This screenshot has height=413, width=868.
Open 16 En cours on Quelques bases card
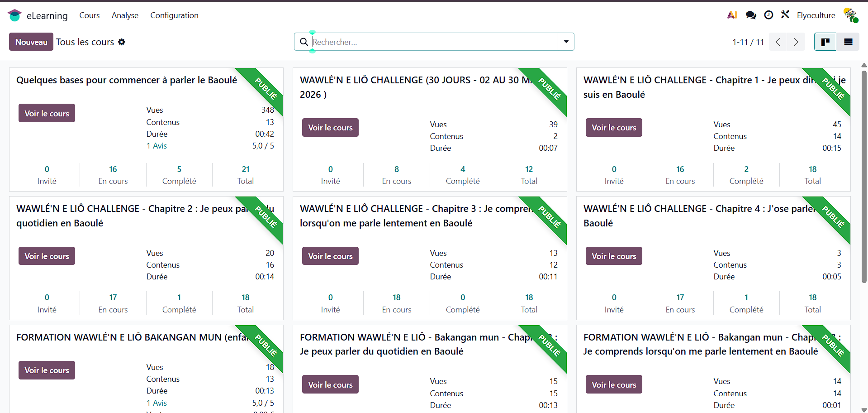113,175
